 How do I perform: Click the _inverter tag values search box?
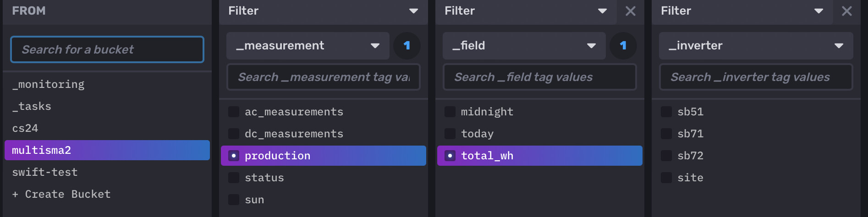(756, 77)
